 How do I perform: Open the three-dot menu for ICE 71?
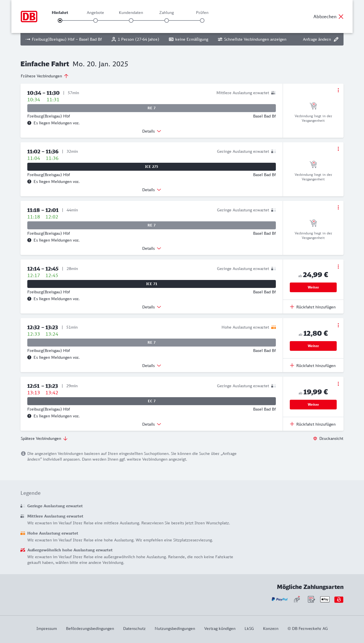[x=338, y=267]
